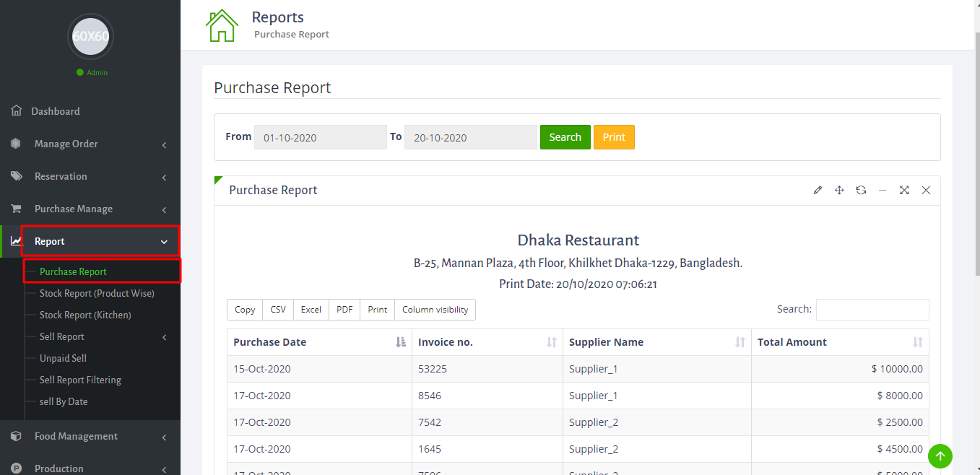This screenshot has height=475, width=980.
Task: Click the green home icon in header
Action: tap(222, 25)
